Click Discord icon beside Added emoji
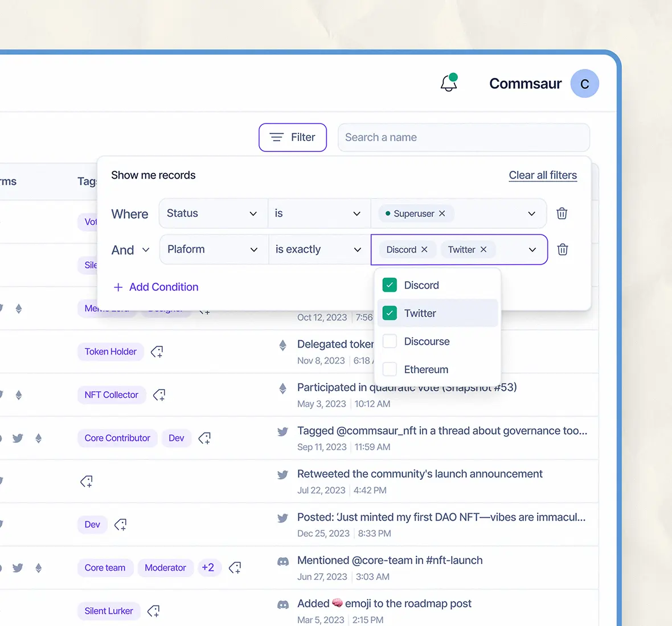This screenshot has height=626, width=672. pos(283,604)
